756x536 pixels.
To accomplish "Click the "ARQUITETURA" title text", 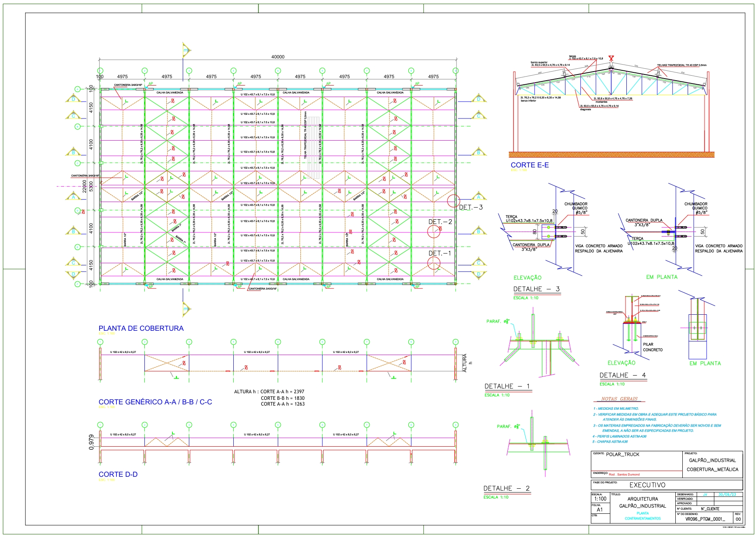I will click(642, 499).
